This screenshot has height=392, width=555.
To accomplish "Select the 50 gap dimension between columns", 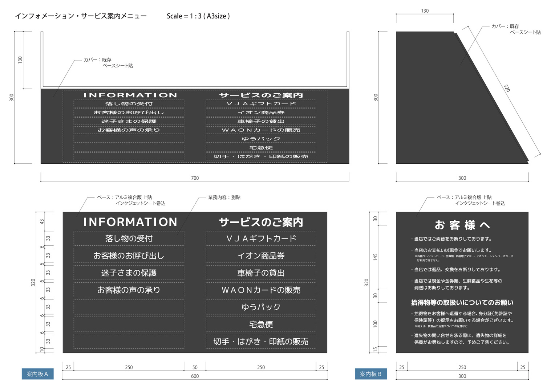I will click(195, 367).
